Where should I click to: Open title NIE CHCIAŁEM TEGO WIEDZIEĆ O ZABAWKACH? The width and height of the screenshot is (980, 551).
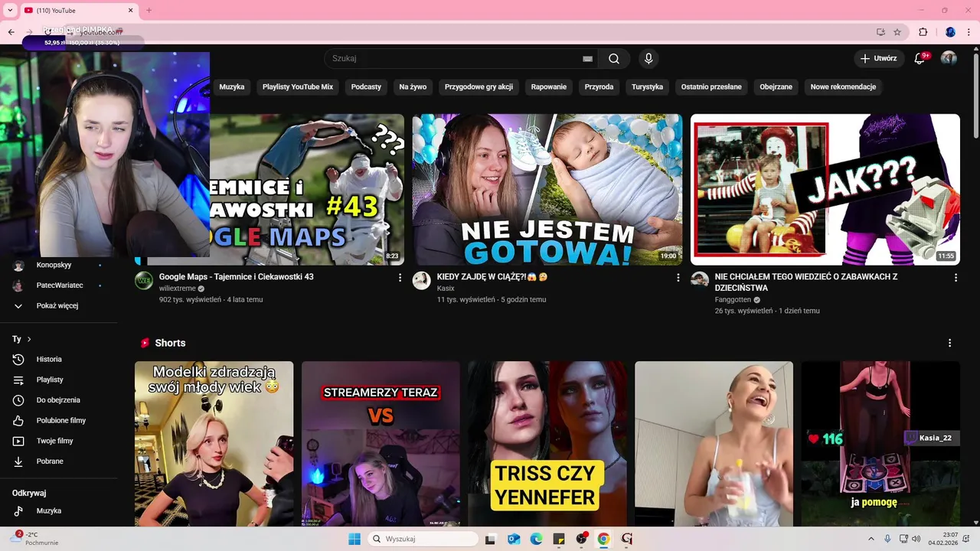coord(806,282)
